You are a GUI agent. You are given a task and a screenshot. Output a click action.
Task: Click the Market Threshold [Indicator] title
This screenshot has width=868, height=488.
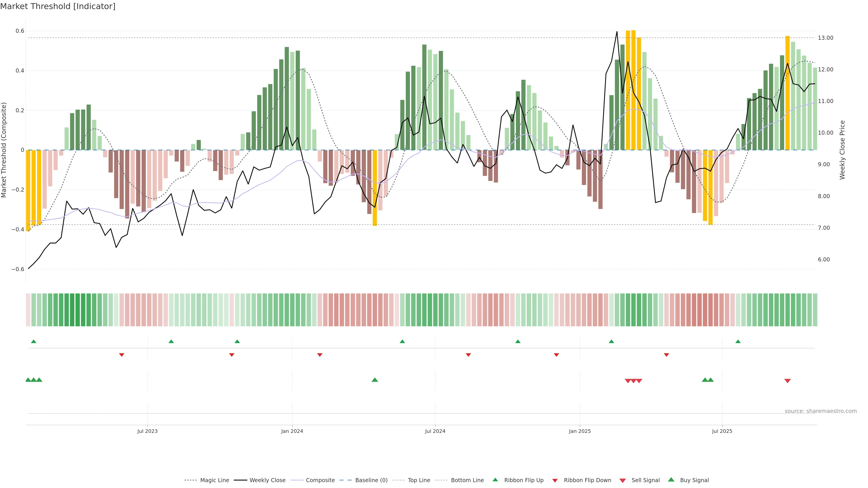pos(58,6)
